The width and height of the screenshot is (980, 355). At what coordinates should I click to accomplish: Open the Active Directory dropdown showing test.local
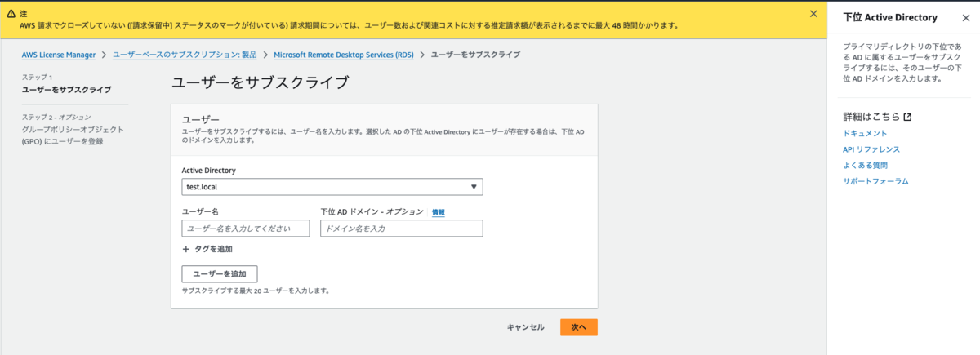332,187
